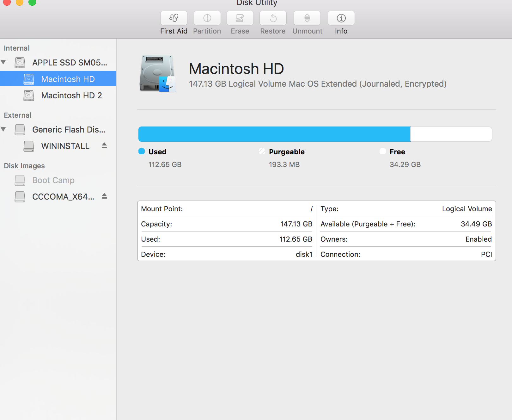Collapse the Generic Flash Disk disclosure triangle
Viewport: 512px width, 420px height.
[x=3, y=129]
